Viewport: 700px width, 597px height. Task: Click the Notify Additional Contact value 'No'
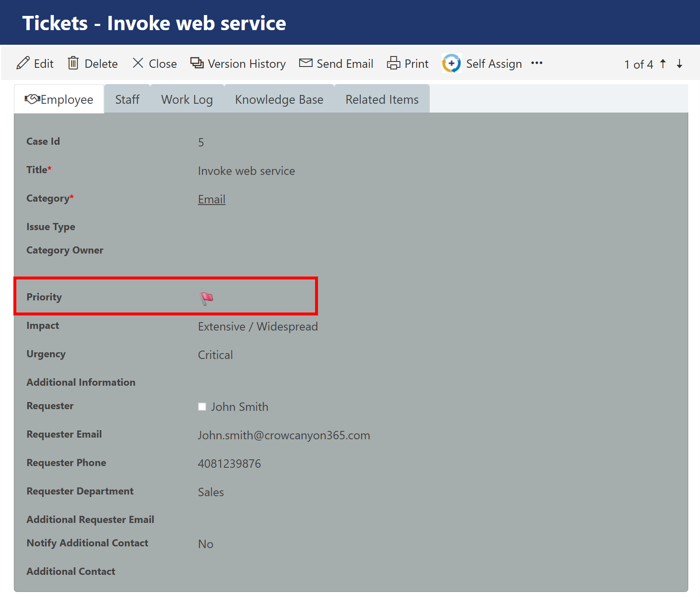[x=205, y=544]
